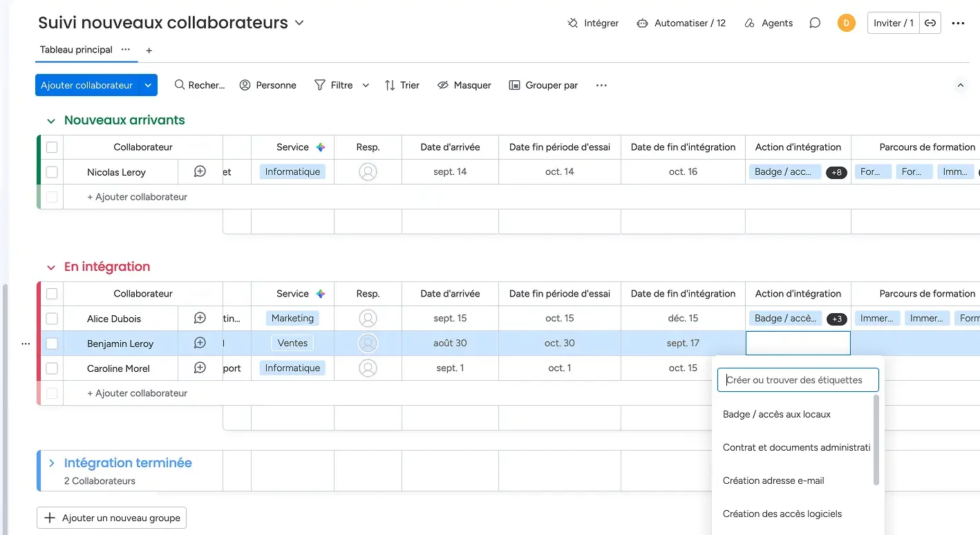The image size is (980, 535).
Task: Open row menu dots beside Benjamin Leroy
Action: (x=26, y=344)
